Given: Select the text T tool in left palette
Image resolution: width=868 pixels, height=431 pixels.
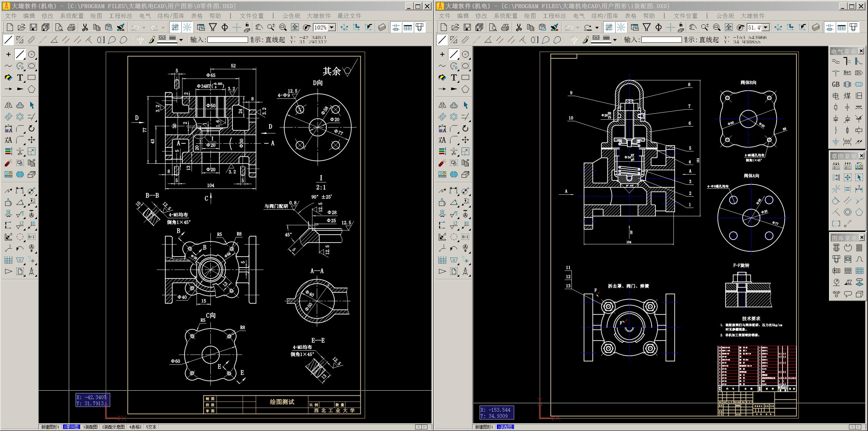Looking at the screenshot, I should (20, 78).
